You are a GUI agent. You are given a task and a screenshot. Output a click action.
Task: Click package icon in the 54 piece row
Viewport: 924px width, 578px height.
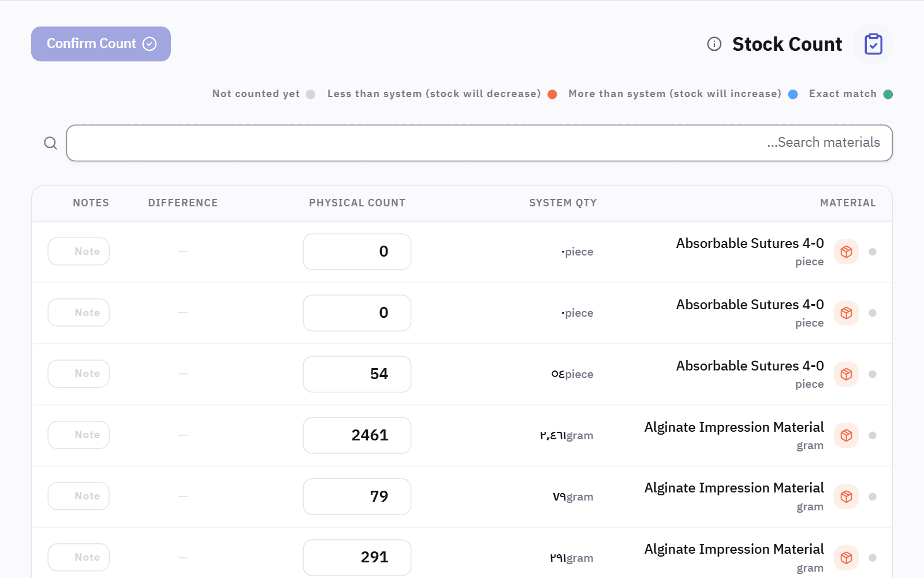(x=846, y=374)
